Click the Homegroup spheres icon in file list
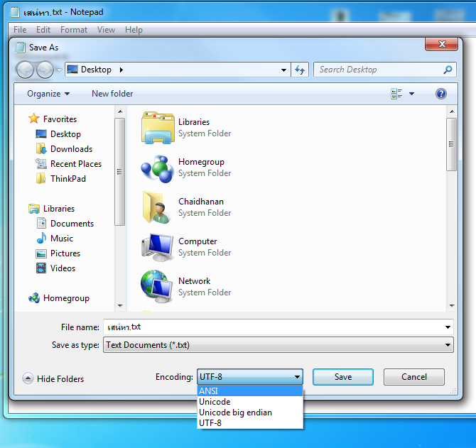This screenshot has width=476, height=448. [x=157, y=169]
